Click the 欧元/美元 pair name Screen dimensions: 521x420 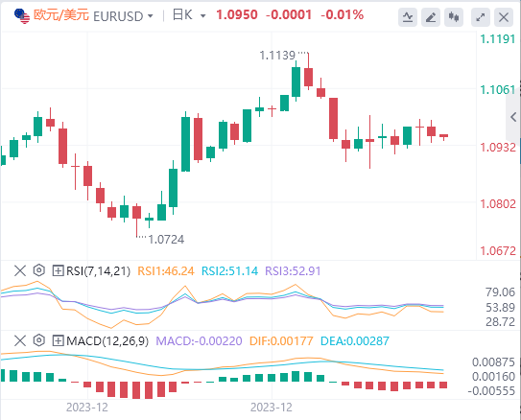61,15
